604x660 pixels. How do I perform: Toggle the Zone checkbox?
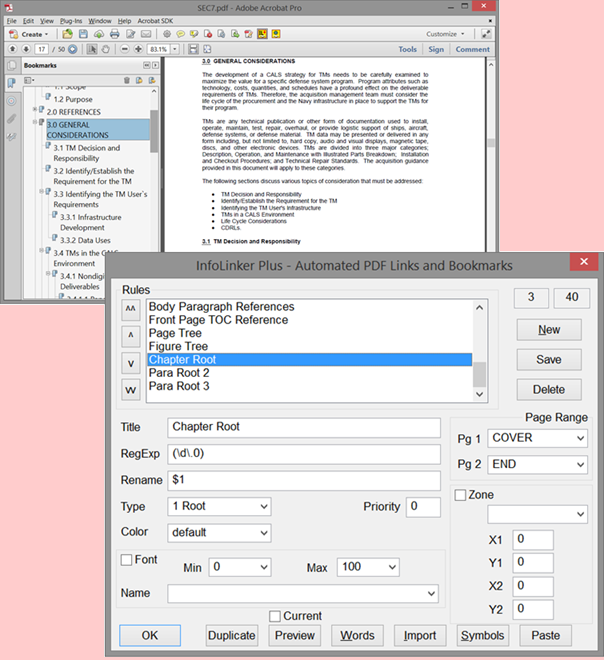(x=461, y=495)
